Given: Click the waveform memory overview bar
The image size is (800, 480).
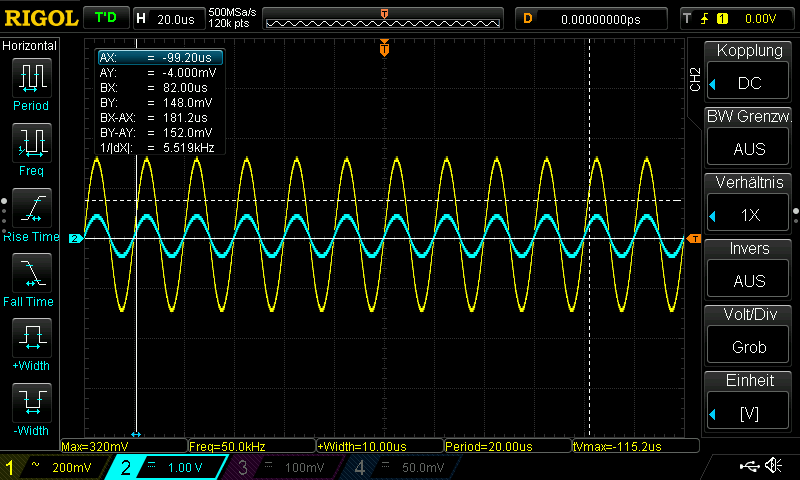Looking at the screenshot, I should click(383, 19).
